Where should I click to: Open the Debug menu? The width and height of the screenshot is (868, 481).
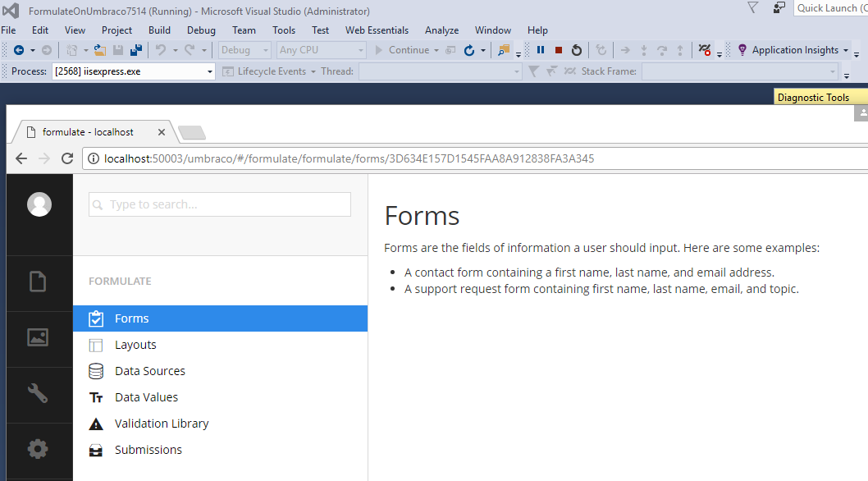pyautogui.click(x=201, y=30)
